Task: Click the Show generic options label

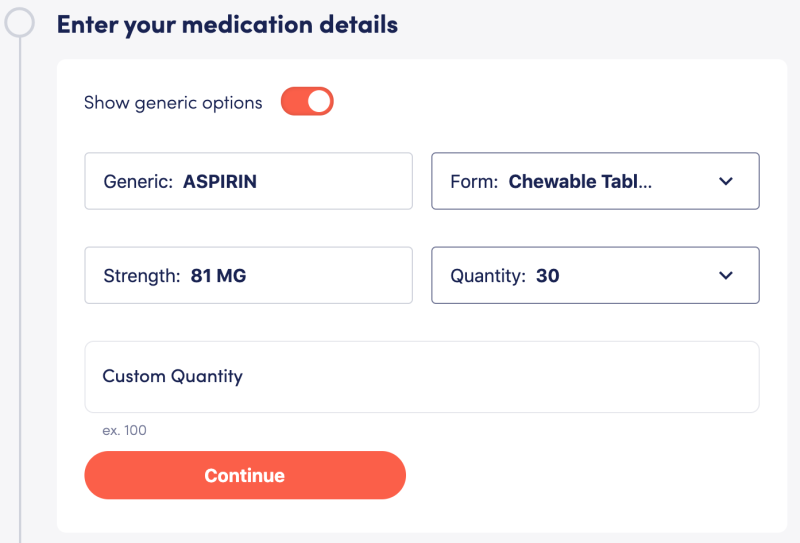Action: point(173,102)
